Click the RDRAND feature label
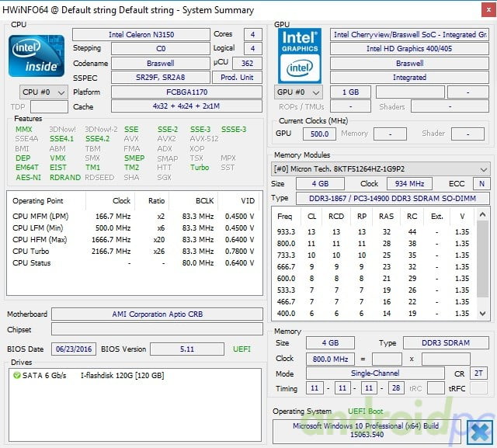 click(65, 178)
